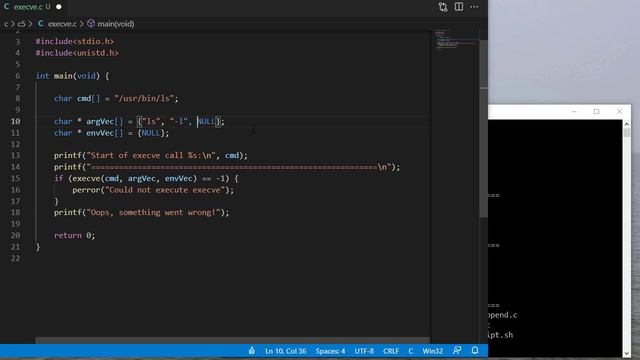Click terminal scrollbar up arrow

point(627,124)
